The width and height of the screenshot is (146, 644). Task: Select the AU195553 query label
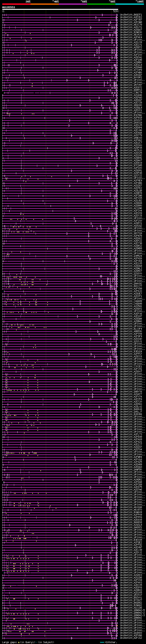click(x=8, y=8)
